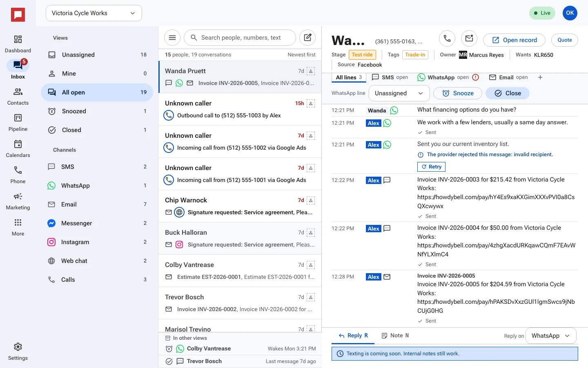The height and width of the screenshot is (368, 588).
Task: Select the Email open tab
Action: [x=508, y=77]
